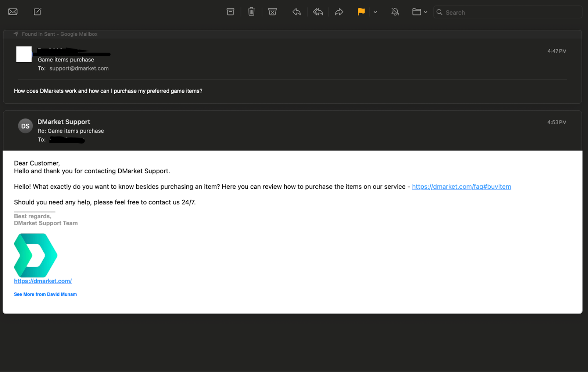
Task: Click DMarket Support sender name
Action: pyautogui.click(x=64, y=122)
